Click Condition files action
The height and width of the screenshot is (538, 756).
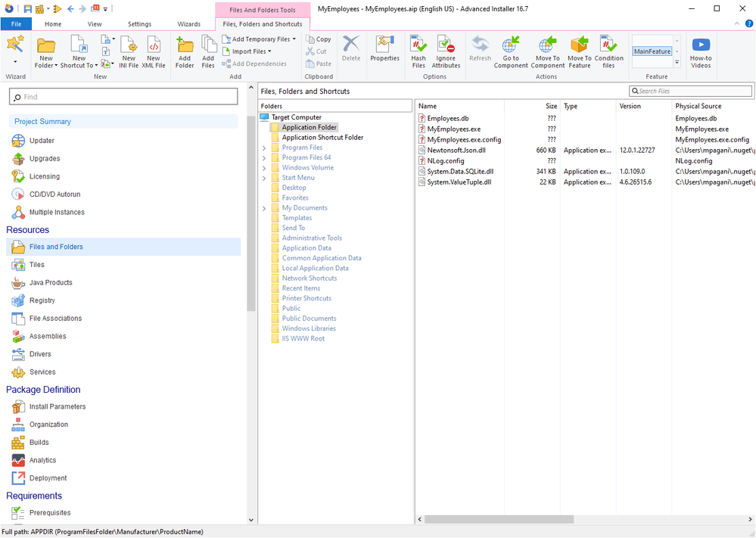608,51
